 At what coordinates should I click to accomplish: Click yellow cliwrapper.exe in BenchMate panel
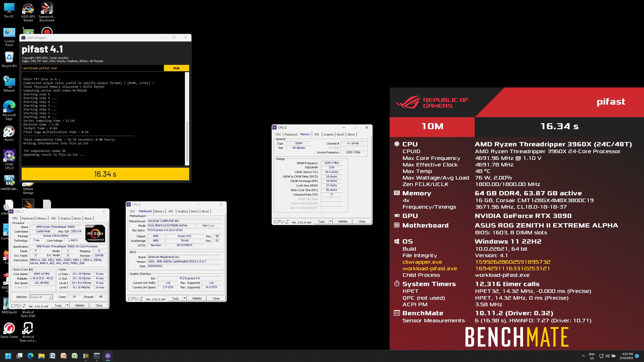[422, 262]
